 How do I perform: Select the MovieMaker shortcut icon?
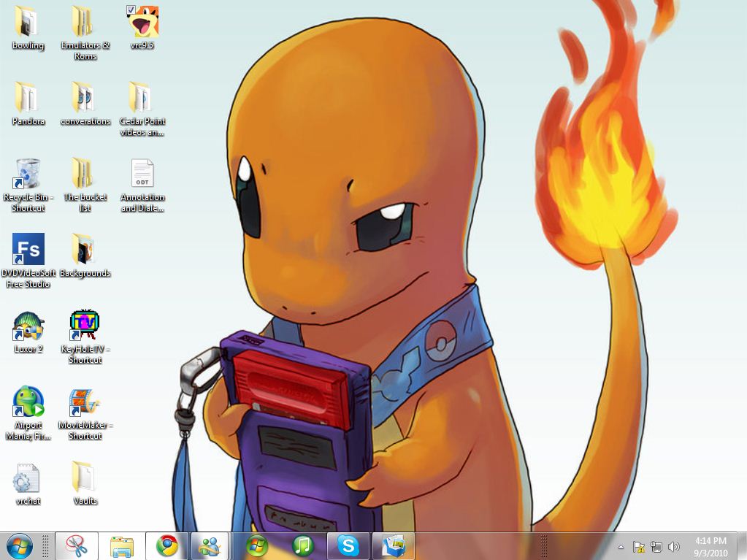[x=85, y=402]
